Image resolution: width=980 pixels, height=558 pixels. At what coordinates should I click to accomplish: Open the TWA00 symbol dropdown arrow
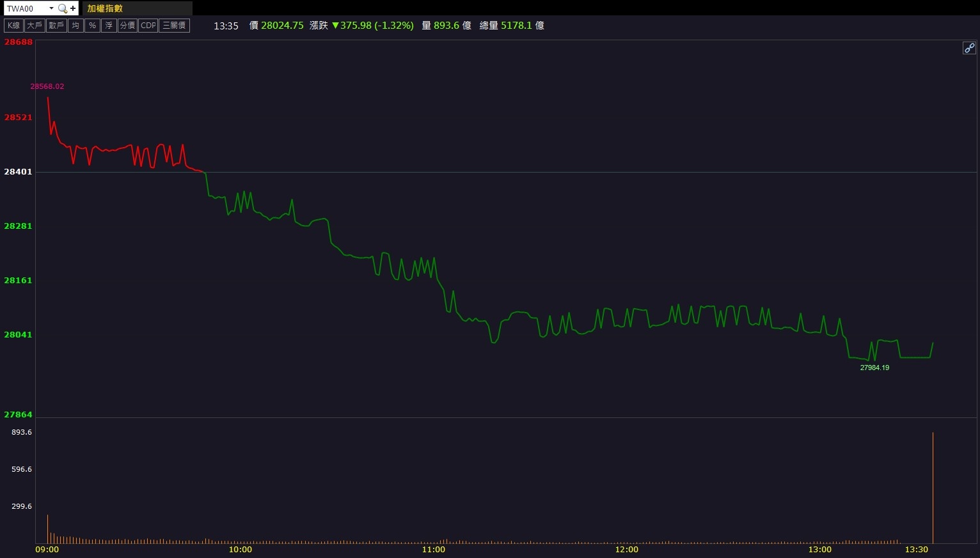point(51,8)
